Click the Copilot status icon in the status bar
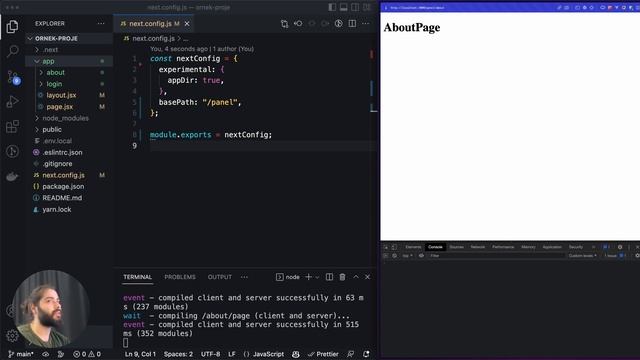The image size is (640, 360). (x=296, y=354)
